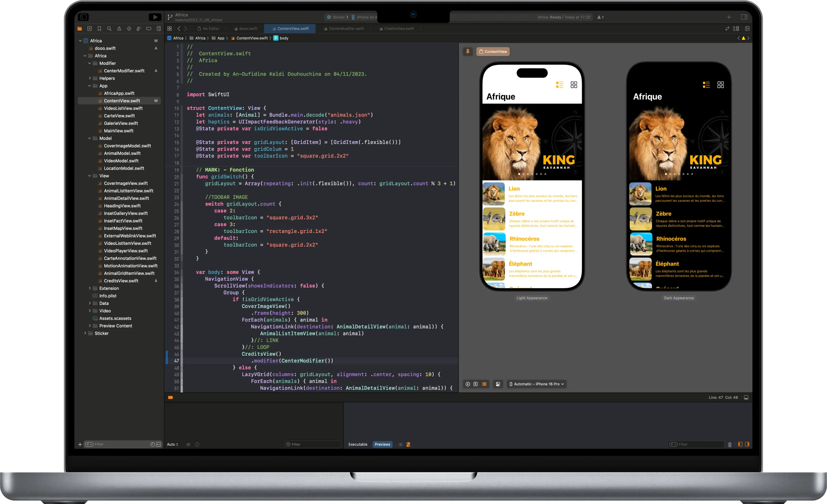Switch to the No Editor tab
827x504 pixels.
[208, 28]
